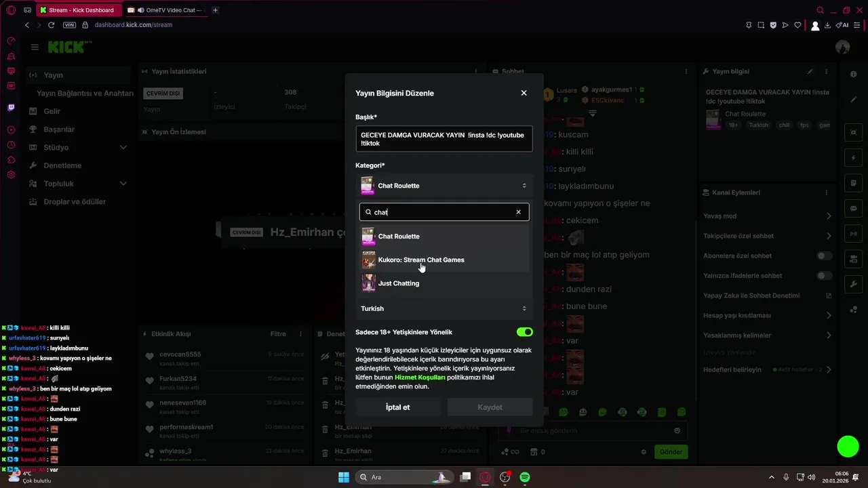The width and height of the screenshot is (868, 488).
Task: Open Opera sidebar settings gear
Action: tap(11, 175)
